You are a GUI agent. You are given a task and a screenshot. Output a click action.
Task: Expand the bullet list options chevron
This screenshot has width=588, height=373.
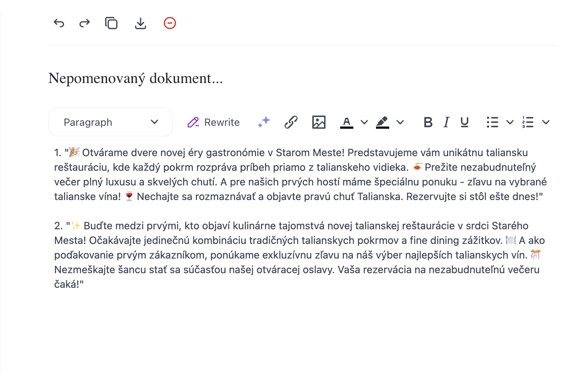click(x=510, y=123)
